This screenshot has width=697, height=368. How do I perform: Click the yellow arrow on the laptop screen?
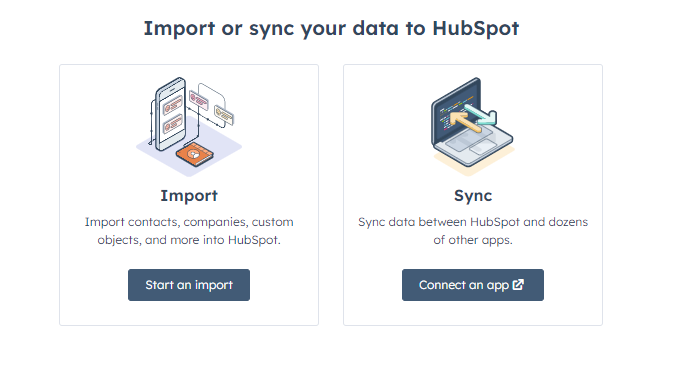pyautogui.click(x=465, y=122)
